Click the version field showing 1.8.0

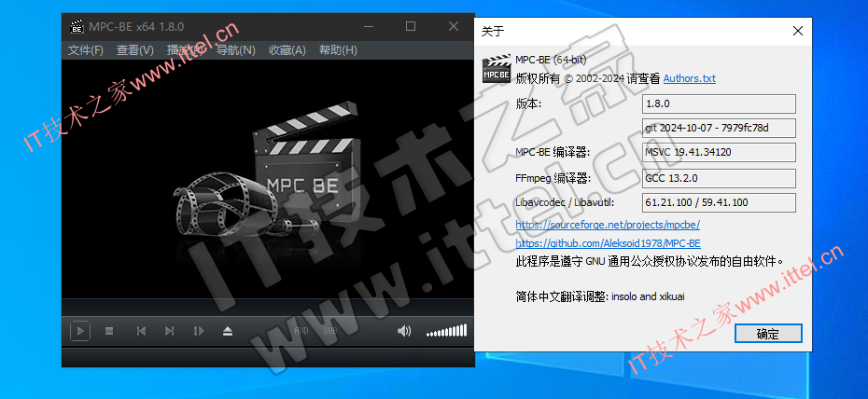click(x=719, y=103)
